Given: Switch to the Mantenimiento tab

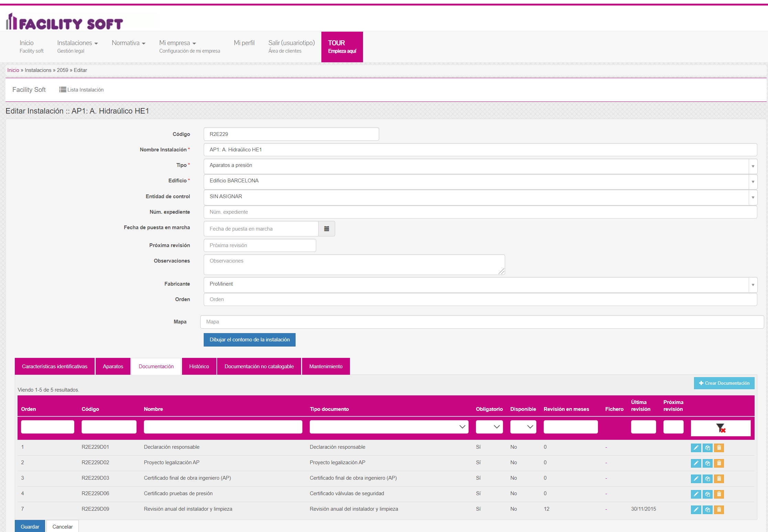Looking at the screenshot, I should pyautogui.click(x=326, y=366).
